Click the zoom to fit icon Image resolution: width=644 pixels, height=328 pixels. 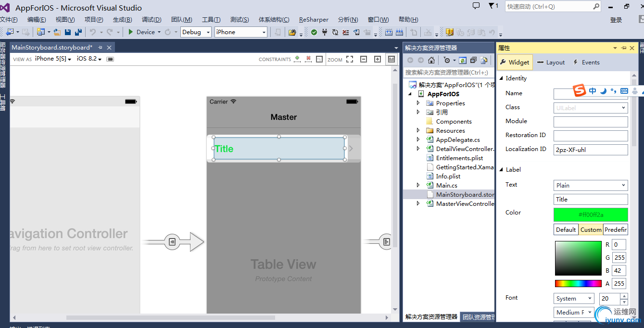pos(350,59)
